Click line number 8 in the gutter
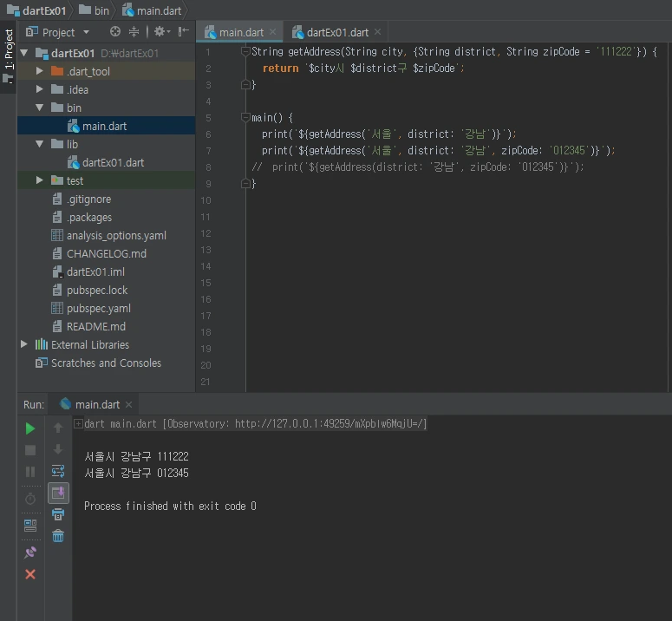 pyautogui.click(x=208, y=167)
